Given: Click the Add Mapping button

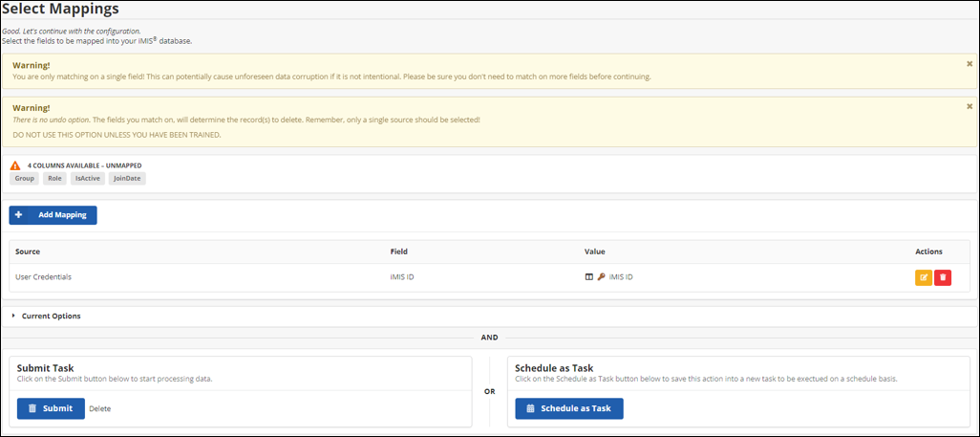Looking at the screenshot, I should tap(53, 215).
